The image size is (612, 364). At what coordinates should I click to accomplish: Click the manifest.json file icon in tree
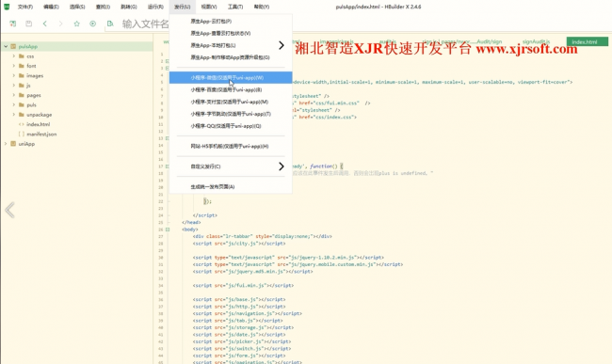coord(22,135)
